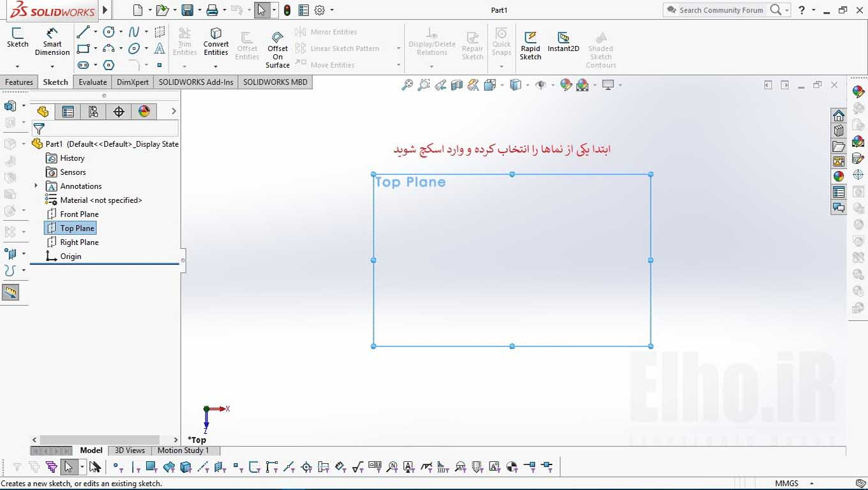Select the Smart Dimension tool

tap(52, 41)
